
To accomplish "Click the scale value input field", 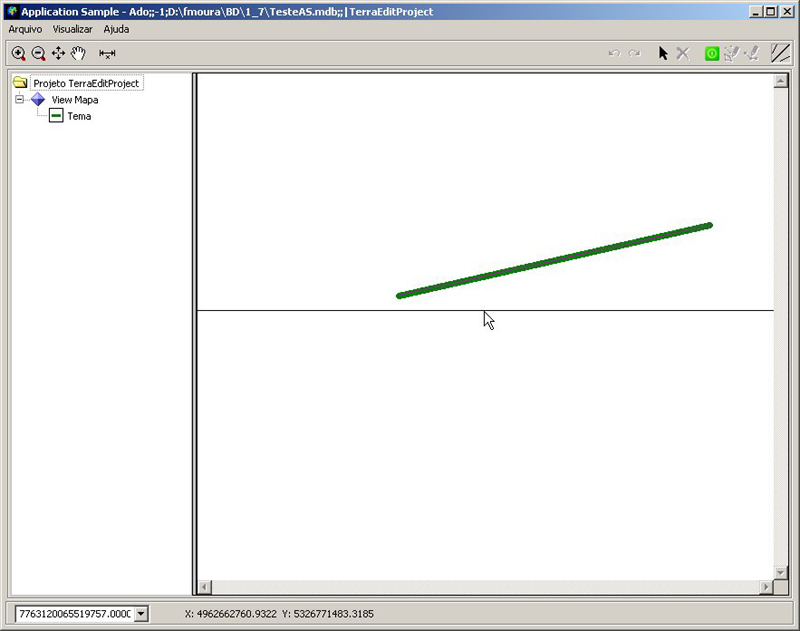I will pyautogui.click(x=72, y=614).
